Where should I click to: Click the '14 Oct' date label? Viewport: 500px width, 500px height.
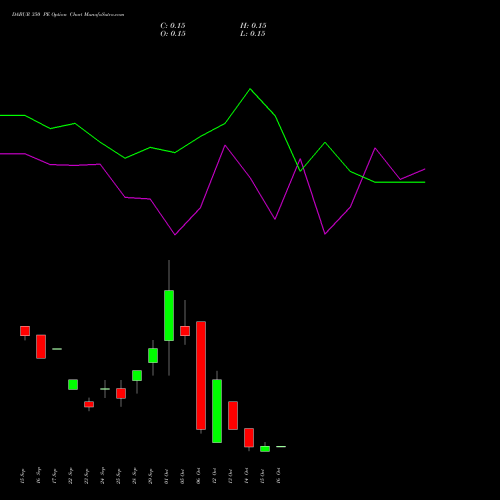pos(246,476)
